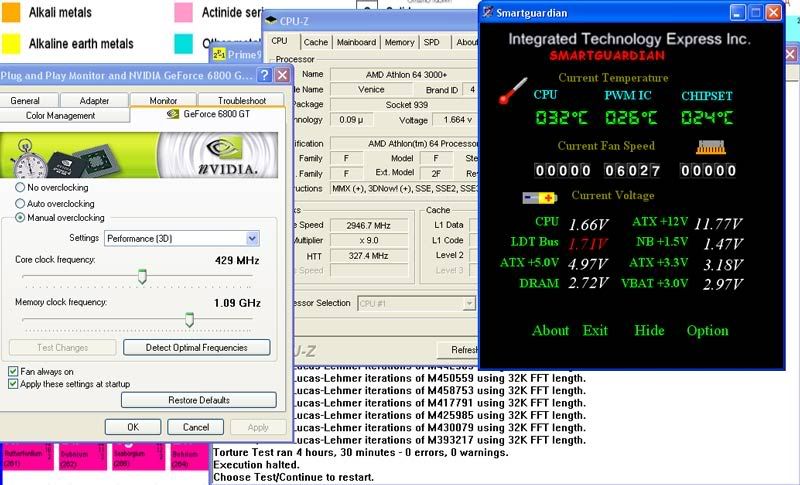Screen dimensions: 800x485
Task: Click Hide in Smartguardian
Action: pyautogui.click(x=649, y=330)
